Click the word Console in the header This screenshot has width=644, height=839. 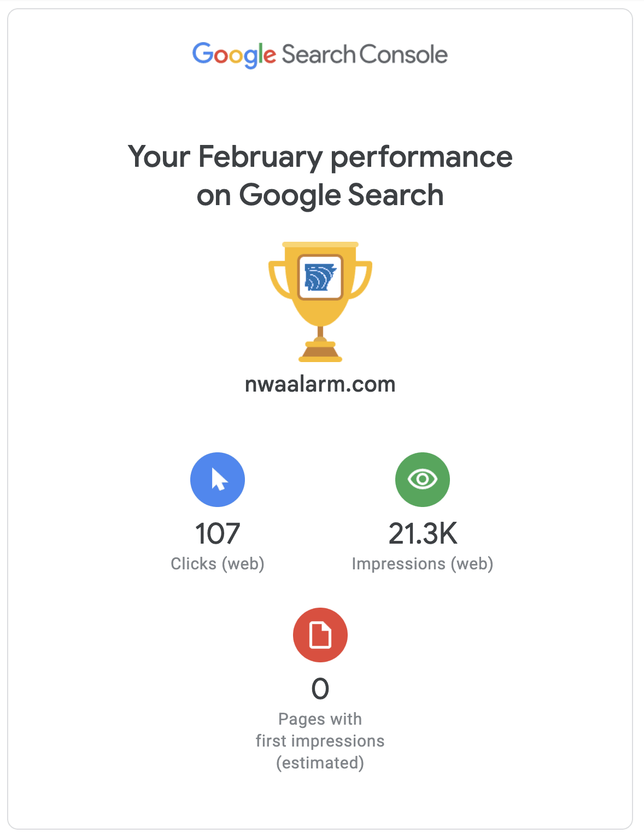(403, 55)
